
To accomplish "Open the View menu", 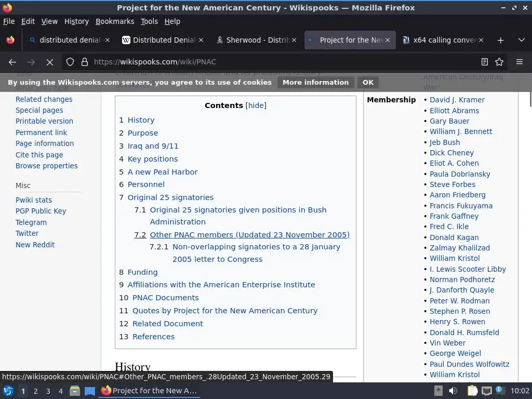I will pyautogui.click(x=49, y=21).
